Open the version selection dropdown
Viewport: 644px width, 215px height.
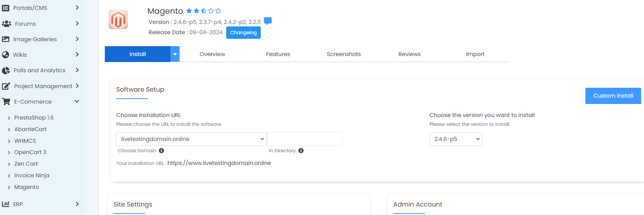click(456, 139)
